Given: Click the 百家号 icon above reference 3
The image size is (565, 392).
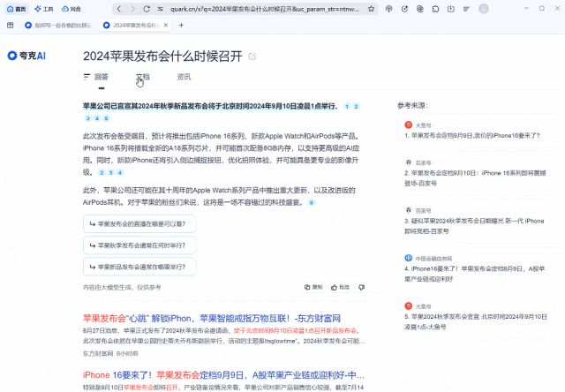Looking at the screenshot, I should pos(408,210).
